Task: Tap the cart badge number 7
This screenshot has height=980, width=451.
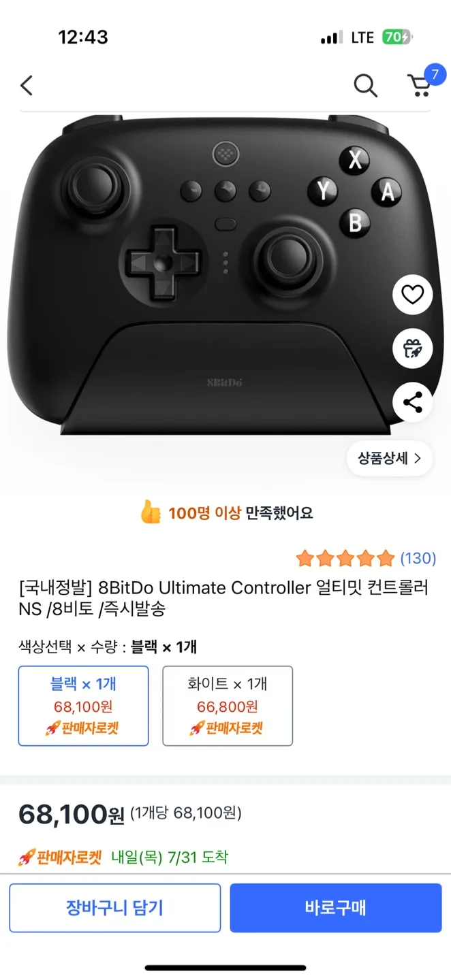Action: [435, 75]
